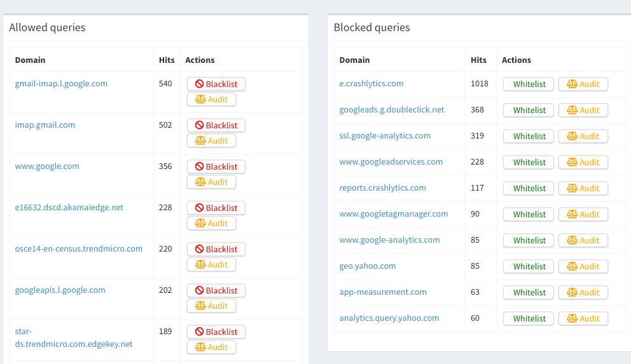Screen dimensions: 631x364
Task: Open the e.crashlytics.com link
Action: point(371,84)
